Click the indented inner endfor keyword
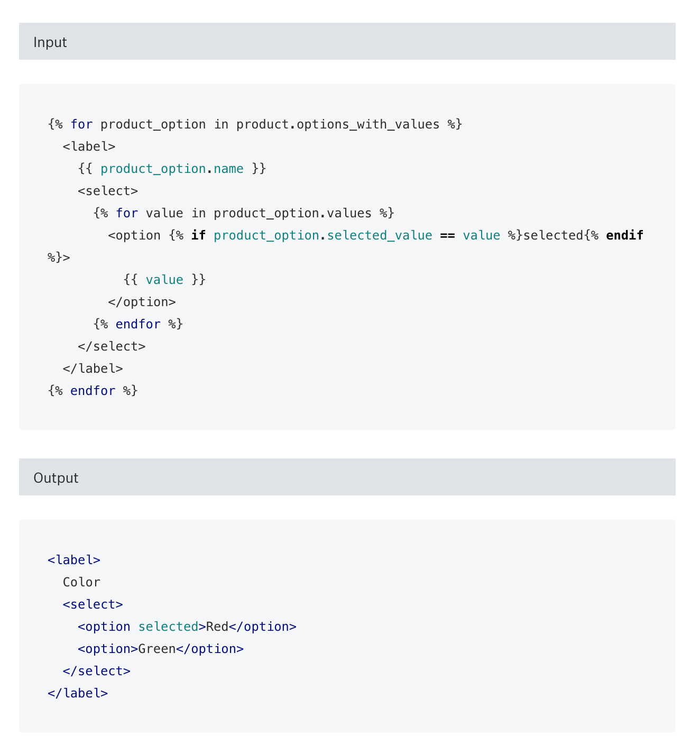The image size is (700, 754). [x=138, y=325]
